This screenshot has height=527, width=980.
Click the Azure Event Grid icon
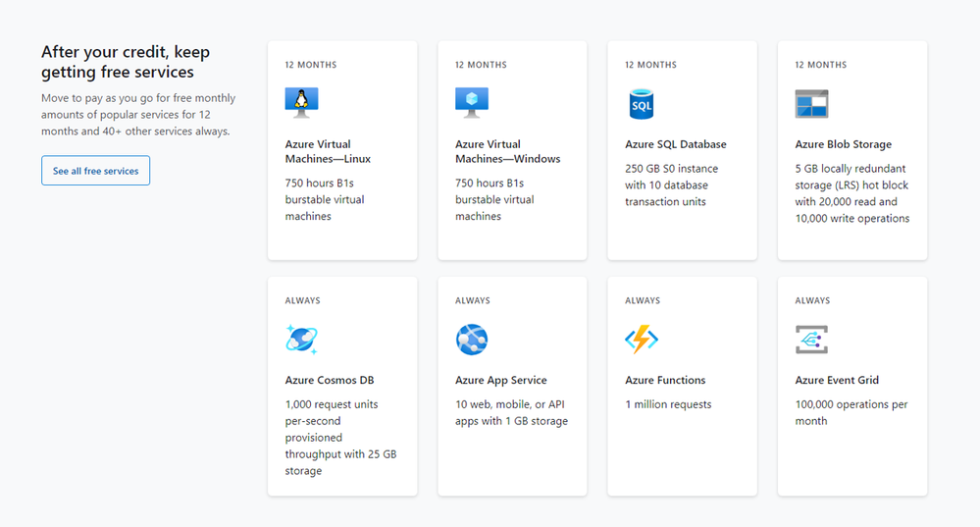(x=811, y=340)
